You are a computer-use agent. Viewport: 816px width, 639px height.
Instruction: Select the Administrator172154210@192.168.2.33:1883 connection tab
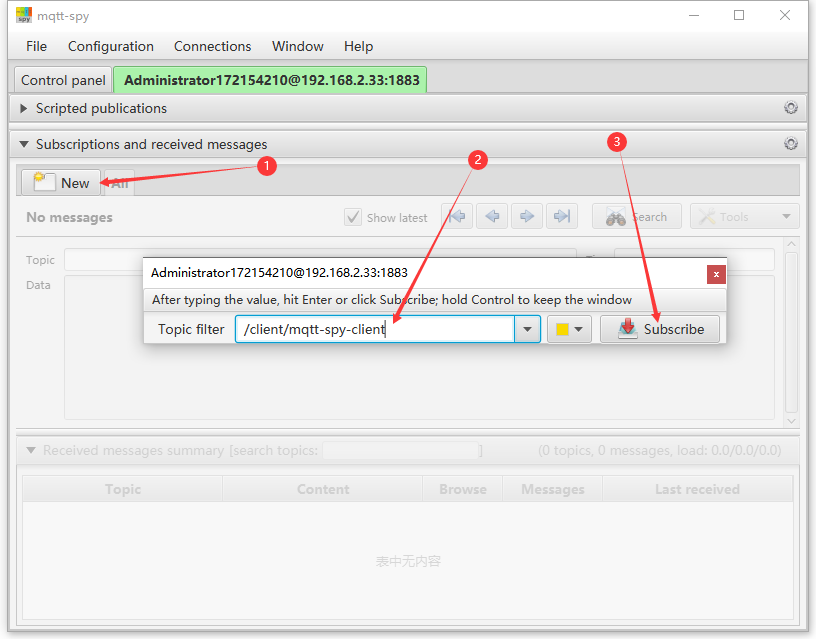point(271,80)
